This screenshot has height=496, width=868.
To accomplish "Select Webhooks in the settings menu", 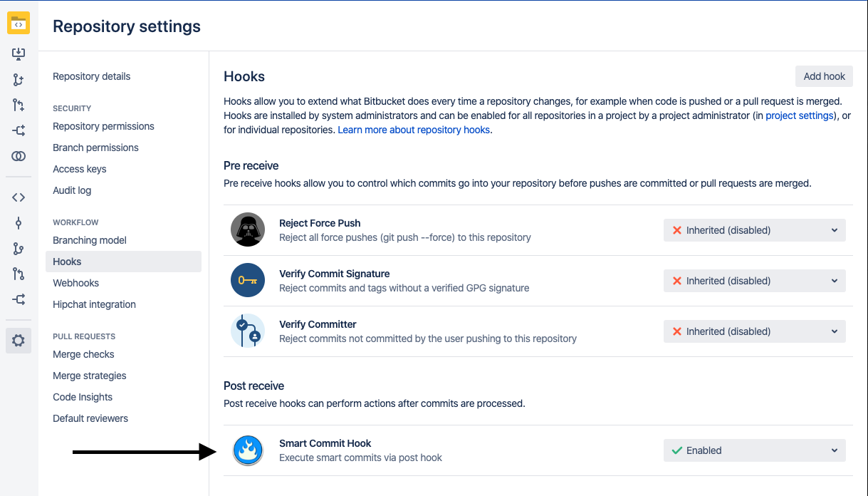I will coord(76,283).
